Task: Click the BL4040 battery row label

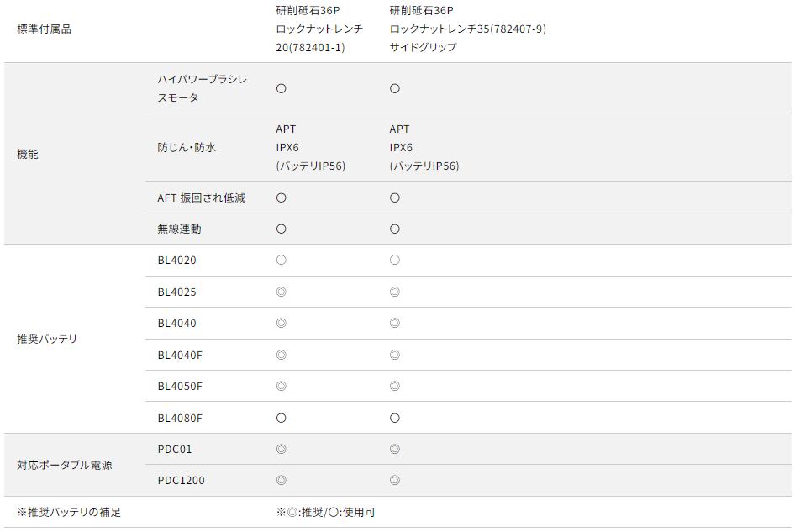Action: [x=176, y=323]
